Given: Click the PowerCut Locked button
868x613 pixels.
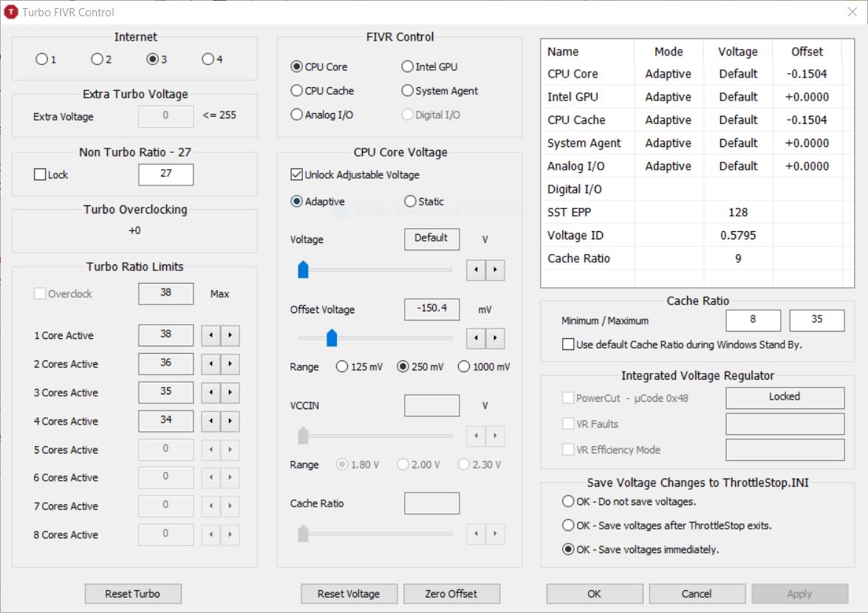Looking at the screenshot, I should pyautogui.click(x=785, y=397).
